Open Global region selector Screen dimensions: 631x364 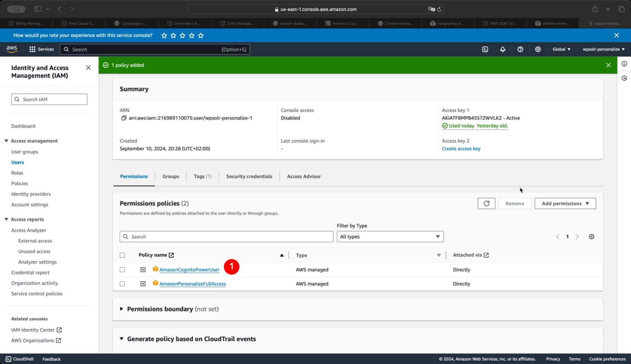pos(561,49)
